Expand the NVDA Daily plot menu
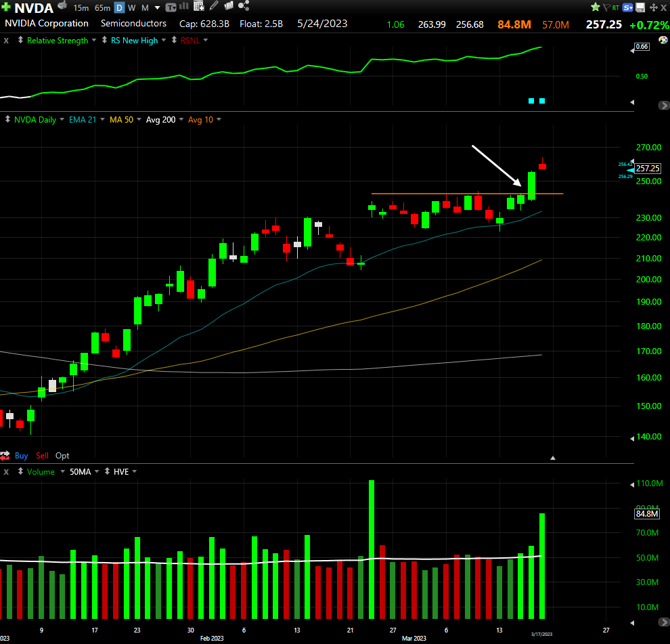Viewport: 670px width, 644px height. [62, 119]
